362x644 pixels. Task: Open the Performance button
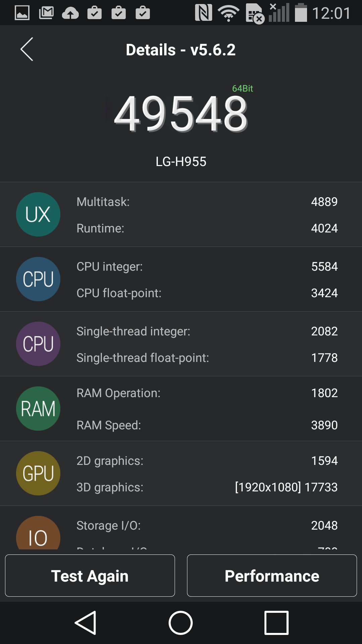pos(272,576)
